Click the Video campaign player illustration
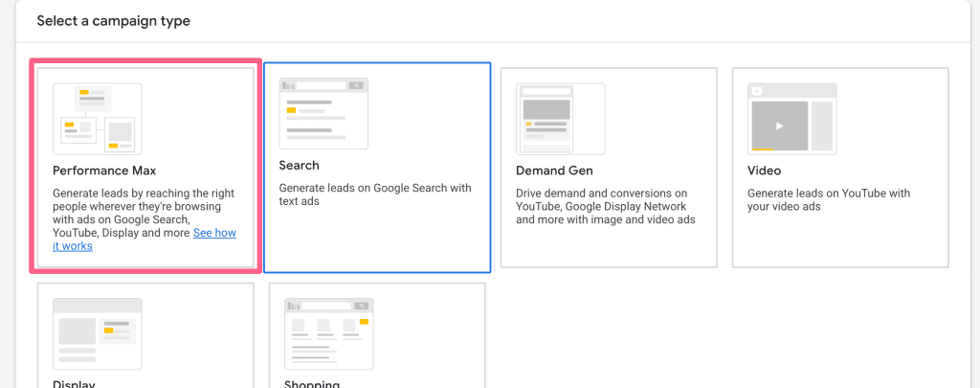 [791, 119]
